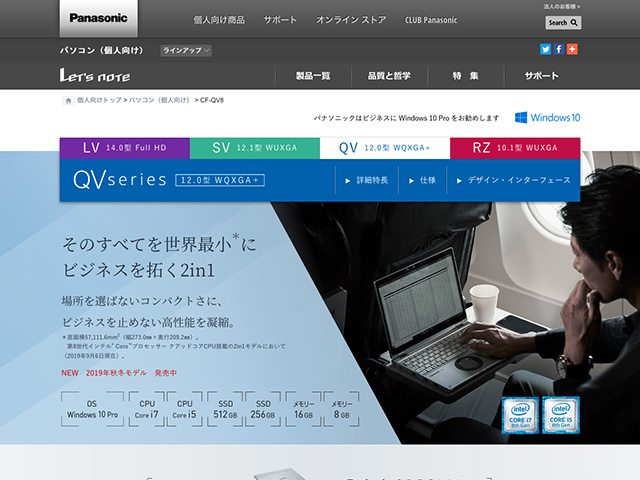The width and height of the screenshot is (640, 480).
Task: Select the QV 12.0型 WQXGA+ tab
Action: pyautogui.click(x=385, y=148)
